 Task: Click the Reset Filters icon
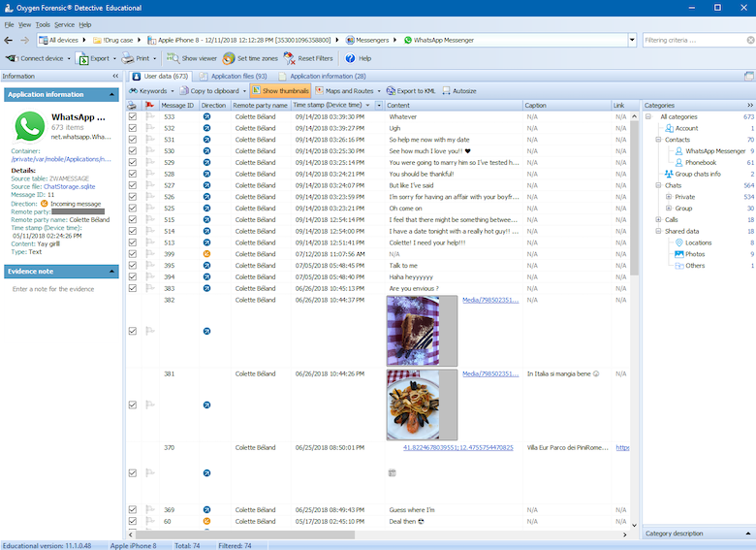(289, 58)
